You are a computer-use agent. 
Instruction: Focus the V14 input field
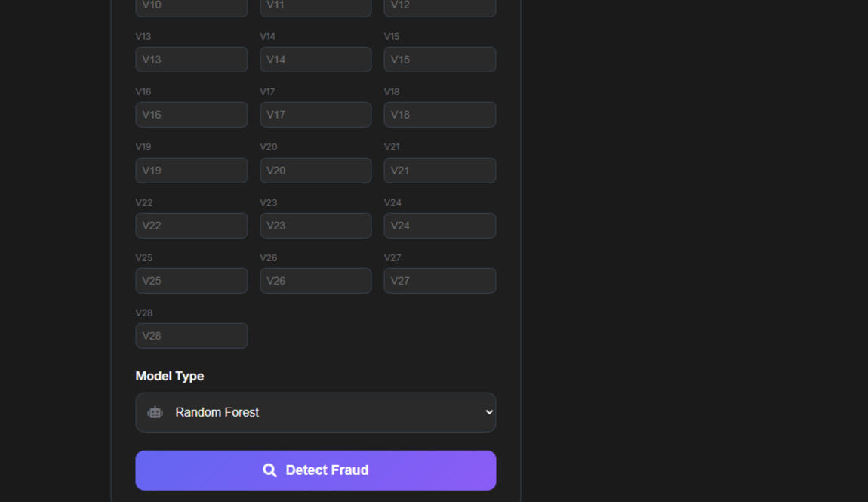coord(315,60)
